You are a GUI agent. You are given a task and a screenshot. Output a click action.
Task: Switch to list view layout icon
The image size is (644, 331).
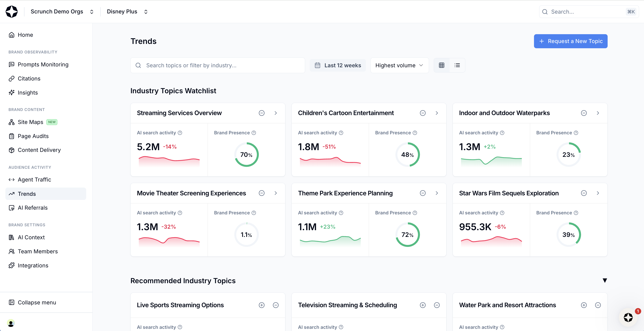coord(457,65)
